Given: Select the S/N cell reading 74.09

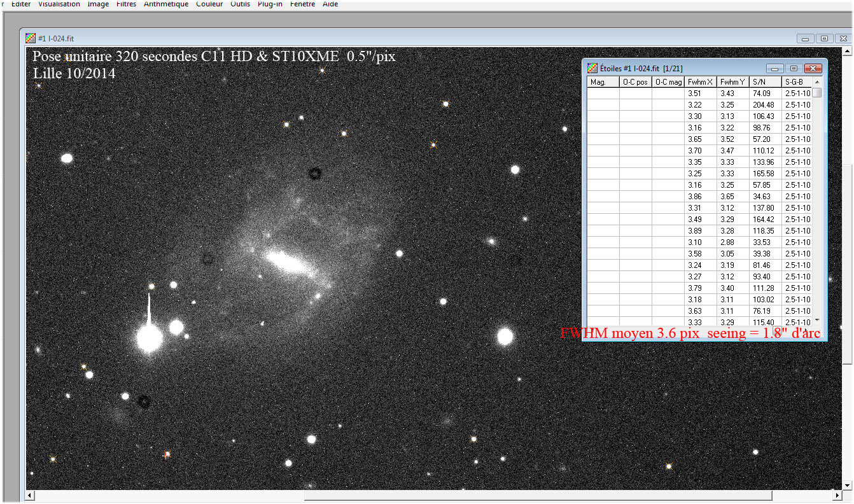Looking at the screenshot, I should click(x=766, y=94).
